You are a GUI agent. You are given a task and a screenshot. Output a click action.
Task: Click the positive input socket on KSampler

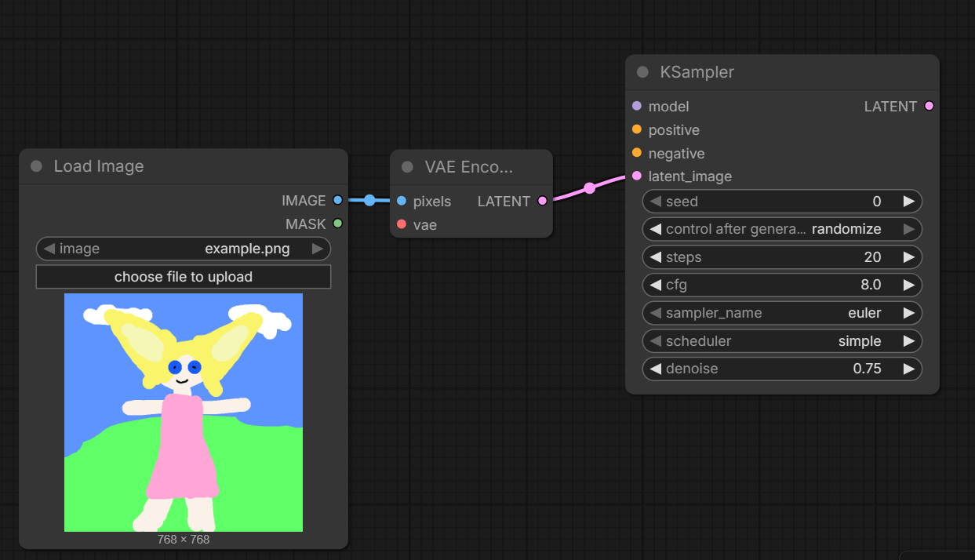tap(636, 129)
